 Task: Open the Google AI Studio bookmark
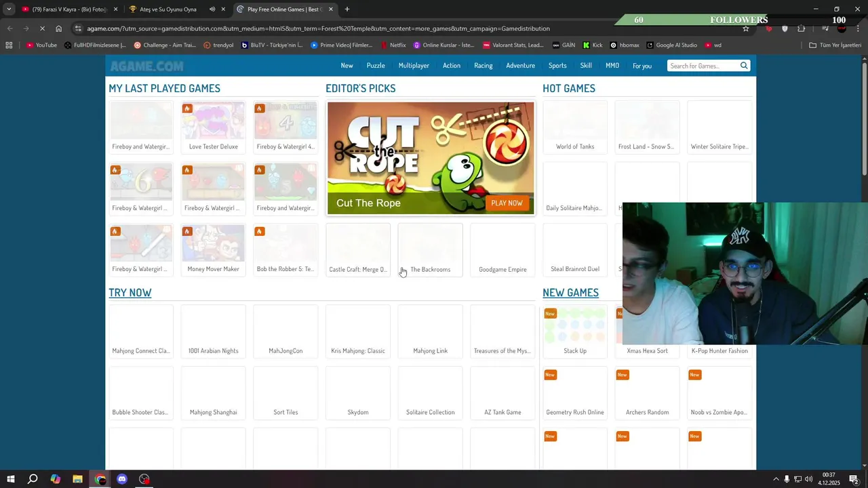(672, 45)
